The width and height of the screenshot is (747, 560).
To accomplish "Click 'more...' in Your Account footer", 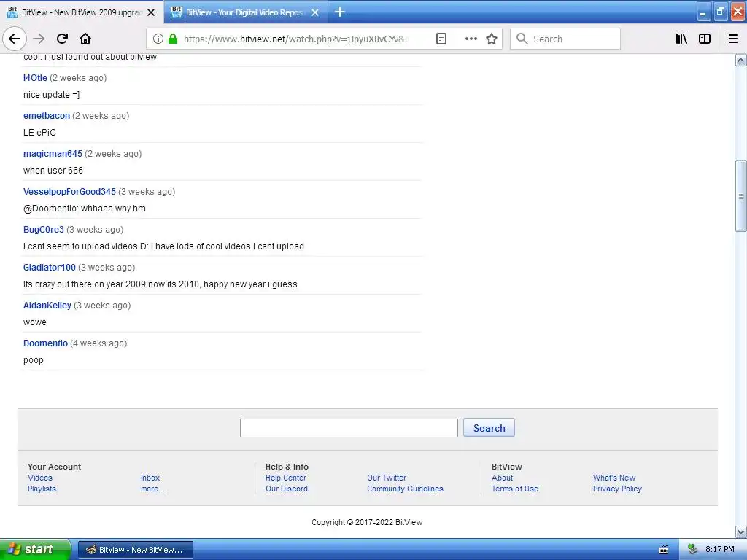I will 152,489.
